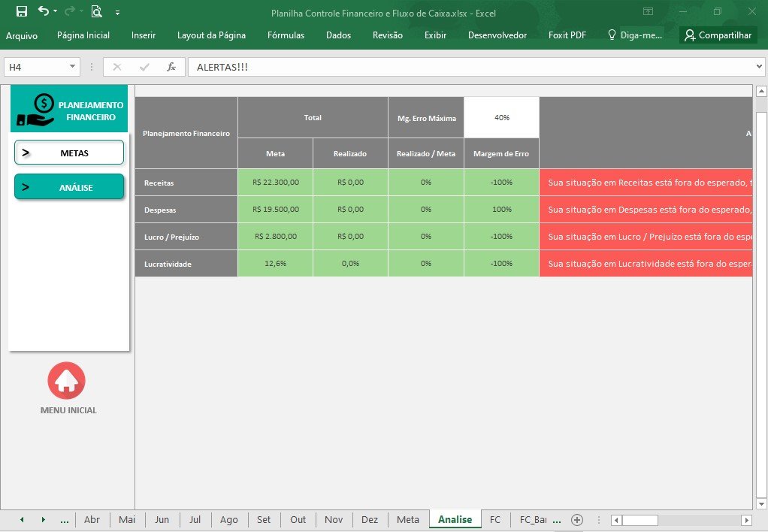
Task: Click the horizontal scrollbar right arrow
Action: [x=746, y=520]
